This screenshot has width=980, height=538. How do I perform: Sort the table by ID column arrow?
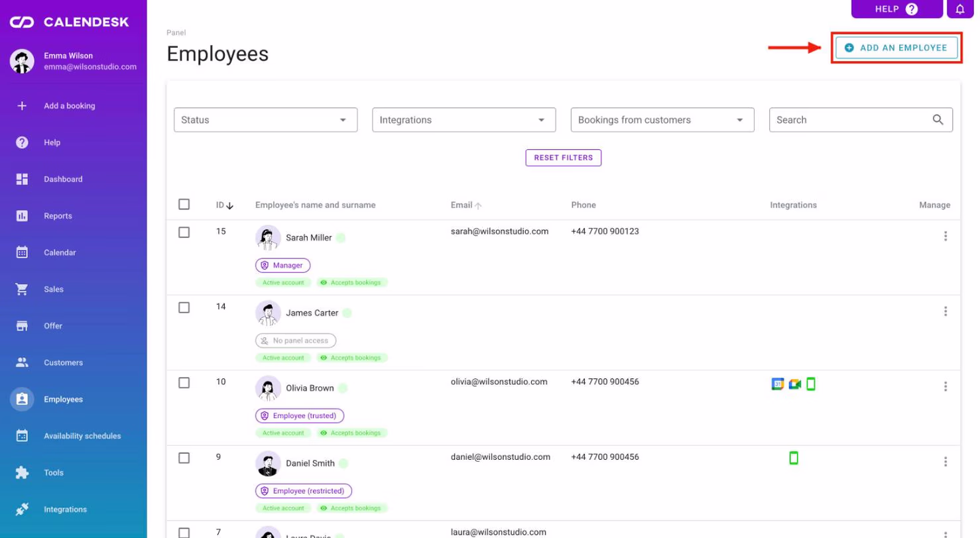tap(230, 205)
